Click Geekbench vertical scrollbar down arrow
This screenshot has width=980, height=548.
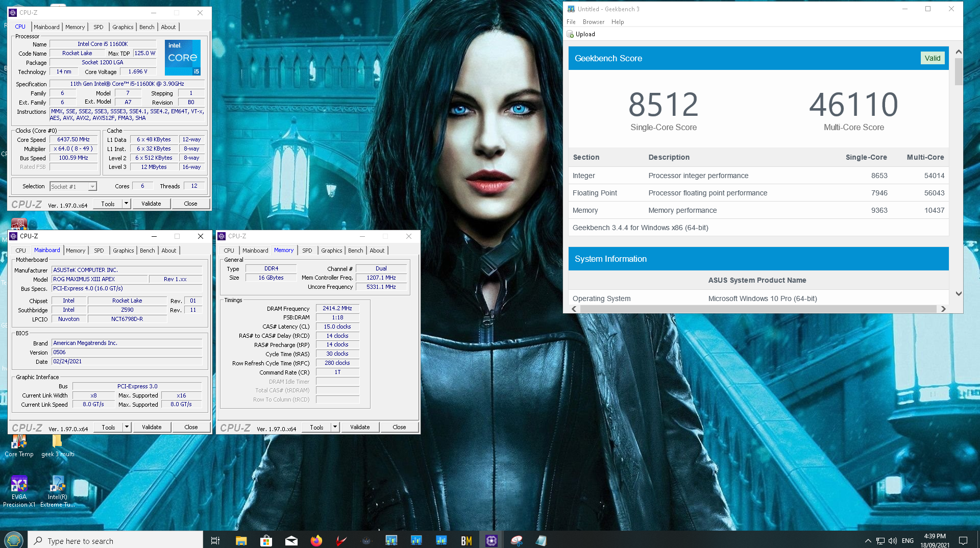tap(959, 293)
